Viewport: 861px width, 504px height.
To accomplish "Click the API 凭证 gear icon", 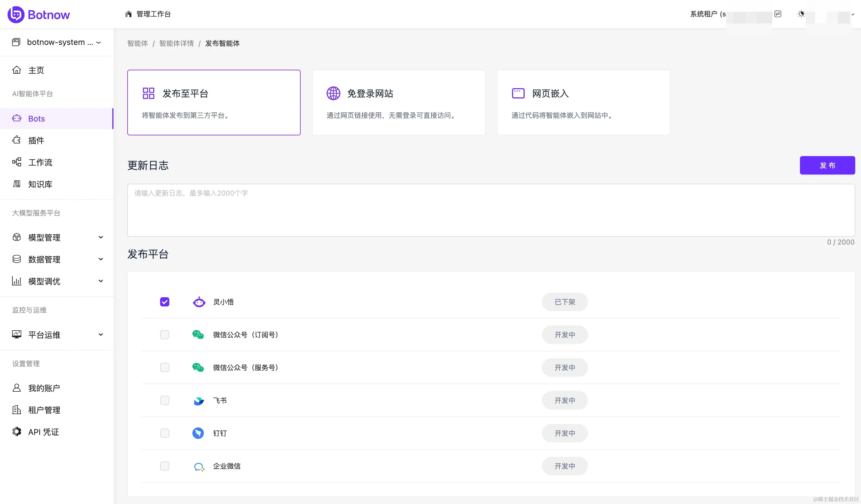I will tap(16, 431).
